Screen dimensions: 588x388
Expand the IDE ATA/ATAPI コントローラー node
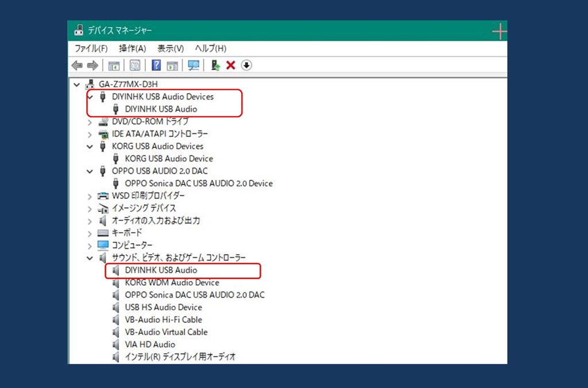point(90,135)
